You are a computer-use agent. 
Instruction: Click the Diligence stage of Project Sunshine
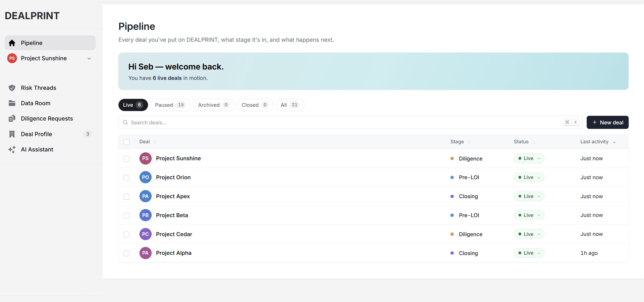(467, 159)
